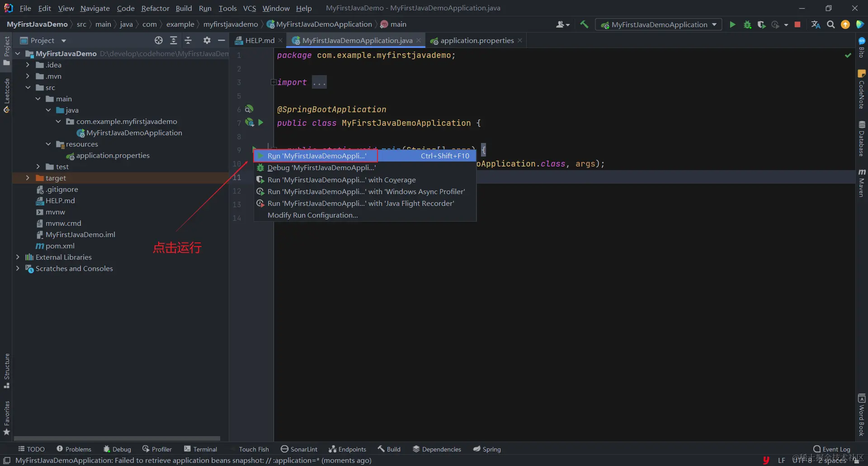Open the Project view selector dropdown
The height and width of the screenshot is (466, 868).
point(43,40)
